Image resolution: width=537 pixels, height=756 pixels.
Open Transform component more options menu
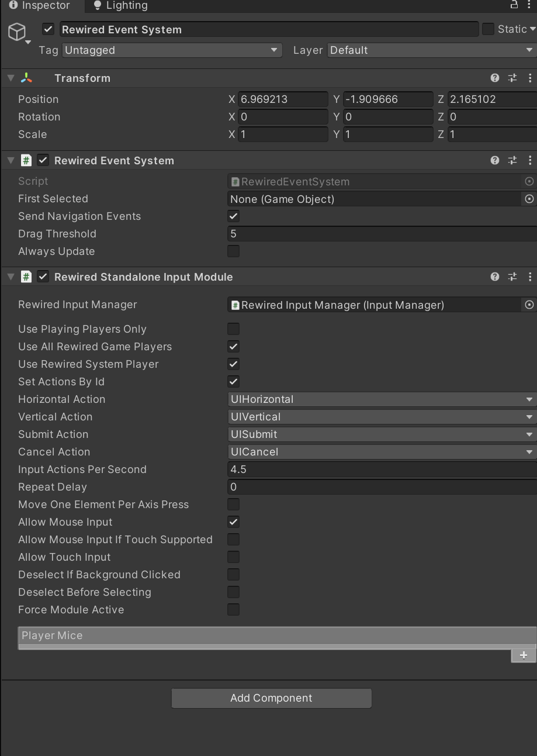[x=530, y=78]
